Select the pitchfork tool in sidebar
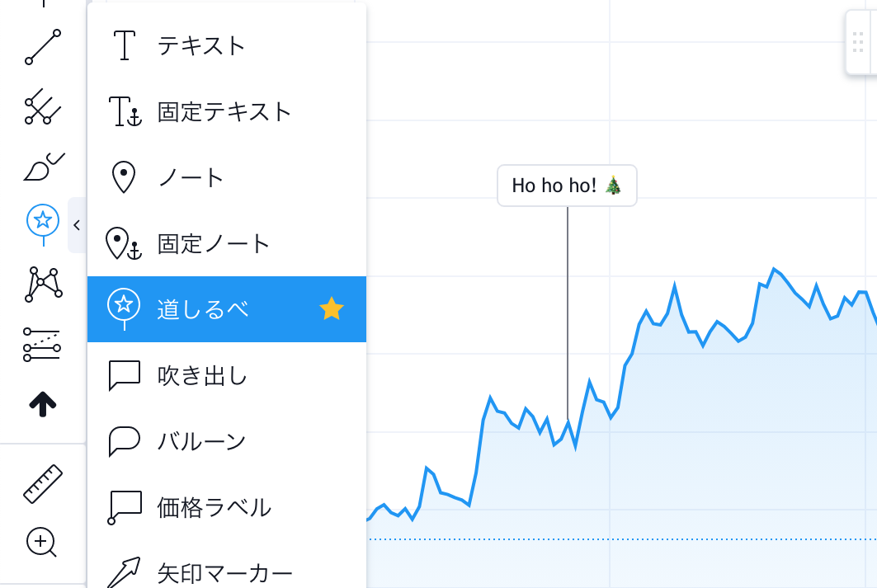This screenshot has width=877, height=588. [43, 106]
